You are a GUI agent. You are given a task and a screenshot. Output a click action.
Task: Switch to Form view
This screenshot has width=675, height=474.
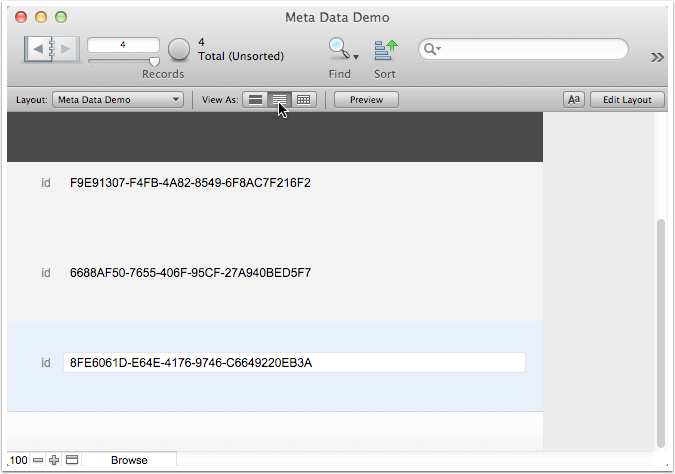point(255,100)
